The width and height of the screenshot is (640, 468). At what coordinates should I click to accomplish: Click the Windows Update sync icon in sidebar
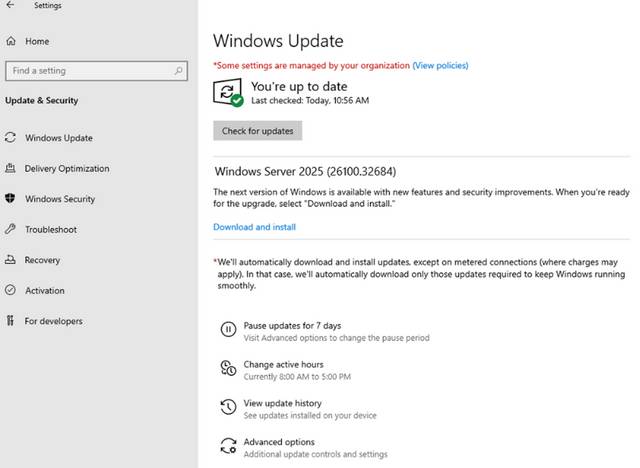tap(10, 138)
